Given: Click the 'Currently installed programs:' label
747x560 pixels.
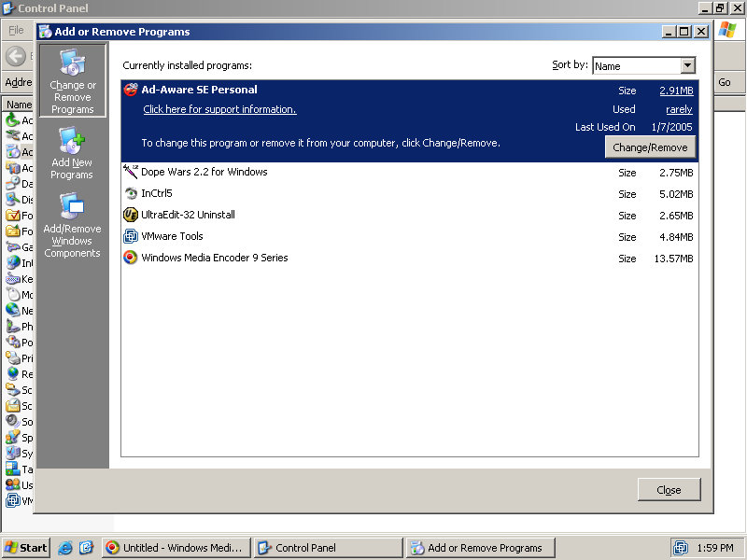Looking at the screenshot, I should click(188, 65).
